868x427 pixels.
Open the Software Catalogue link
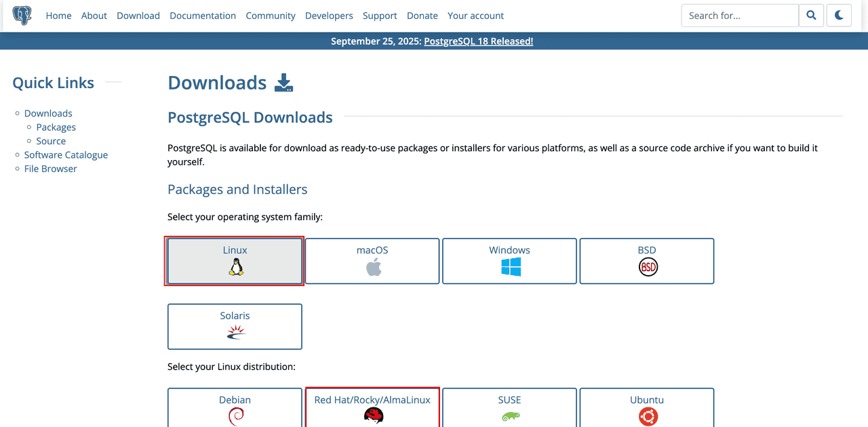tap(66, 155)
